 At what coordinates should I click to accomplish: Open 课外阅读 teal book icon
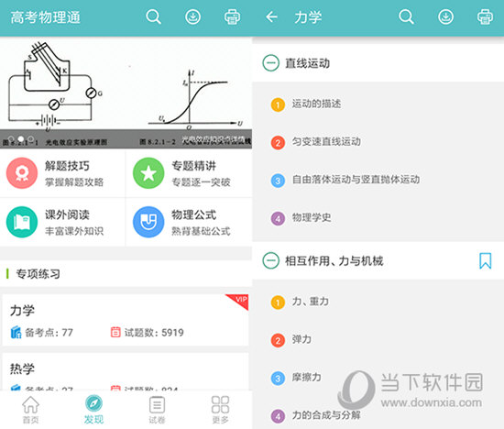coord(22,222)
